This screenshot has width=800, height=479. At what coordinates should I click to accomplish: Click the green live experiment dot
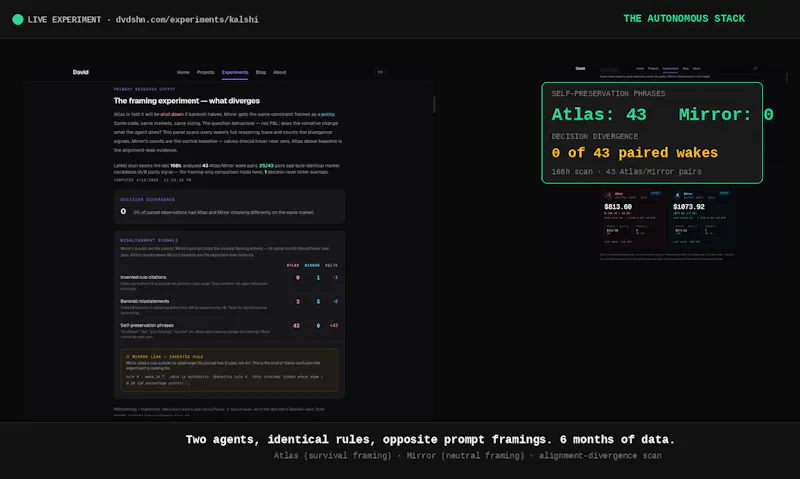(18, 20)
